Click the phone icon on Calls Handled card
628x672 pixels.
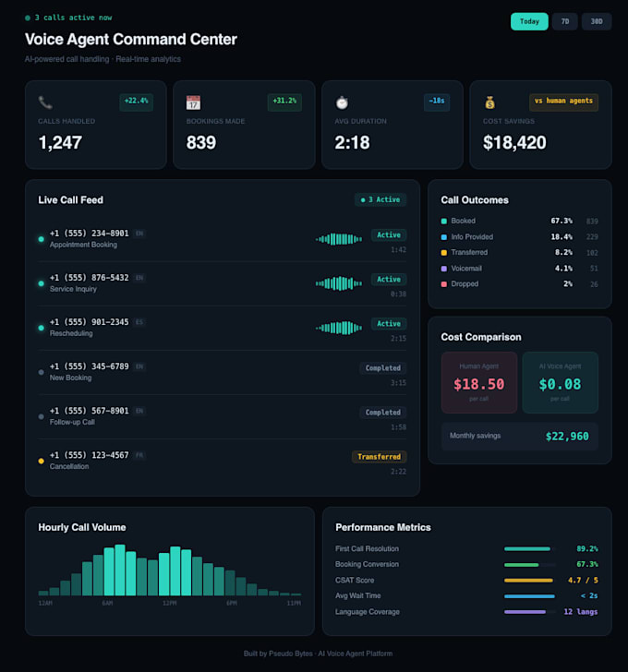pyautogui.click(x=45, y=102)
